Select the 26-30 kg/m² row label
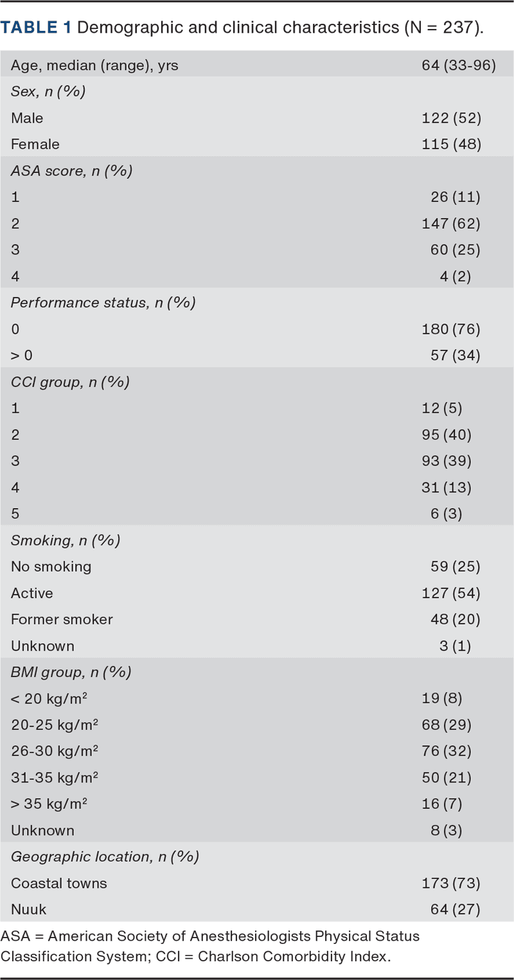Viewport: 514px width, 980px height. 55,751
